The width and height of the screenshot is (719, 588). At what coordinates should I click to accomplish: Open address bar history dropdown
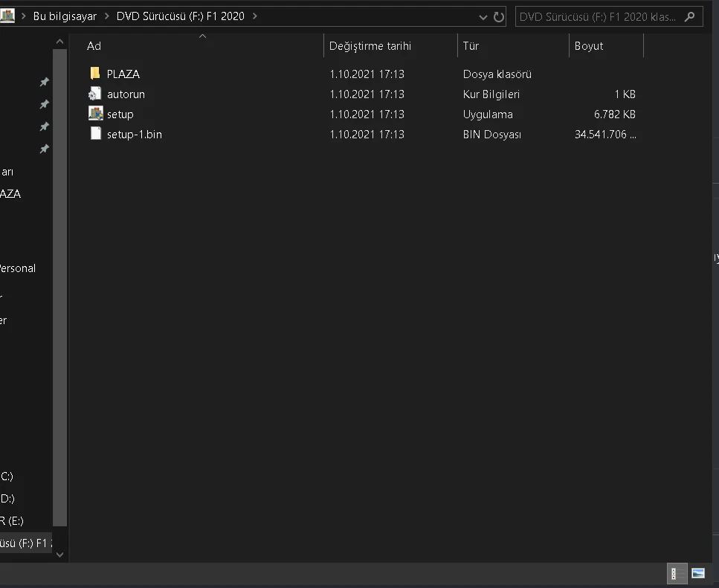(483, 16)
